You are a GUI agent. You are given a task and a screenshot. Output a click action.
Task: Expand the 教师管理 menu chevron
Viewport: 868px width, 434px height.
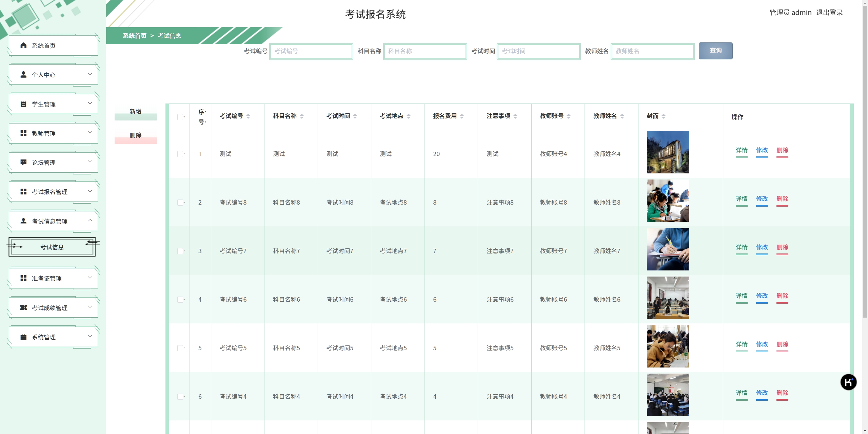pyautogui.click(x=90, y=132)
